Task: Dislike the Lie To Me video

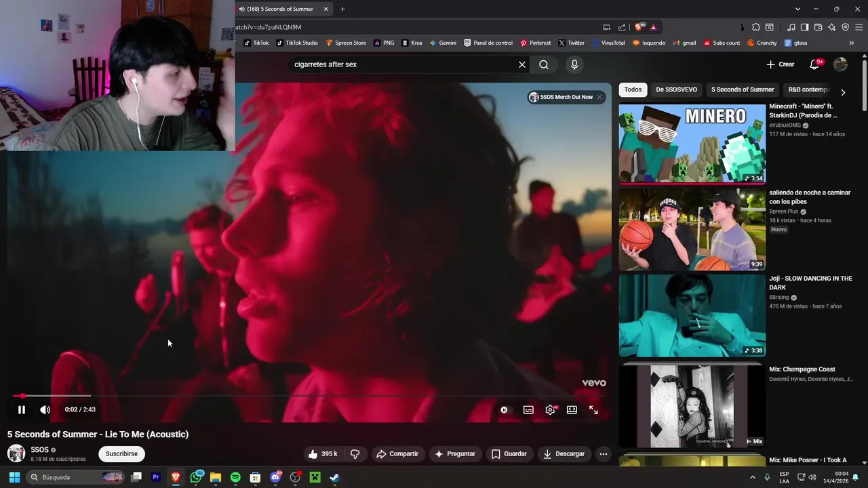Action: tap(355, 454)
